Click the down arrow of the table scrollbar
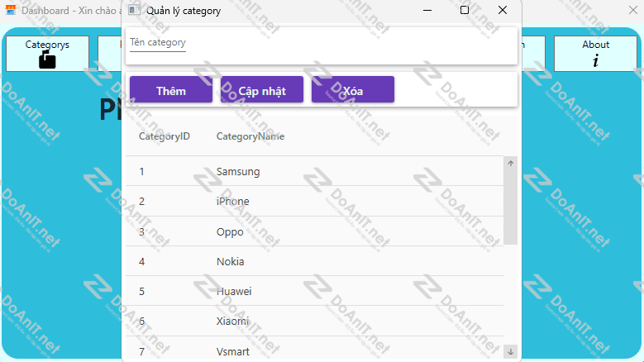 (511, 352)
